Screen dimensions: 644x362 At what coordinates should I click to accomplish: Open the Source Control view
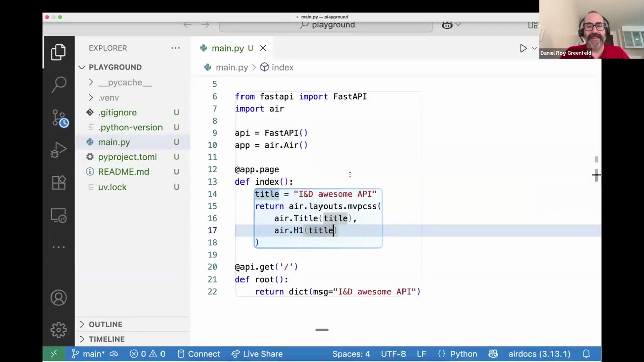tap(59, 118)
